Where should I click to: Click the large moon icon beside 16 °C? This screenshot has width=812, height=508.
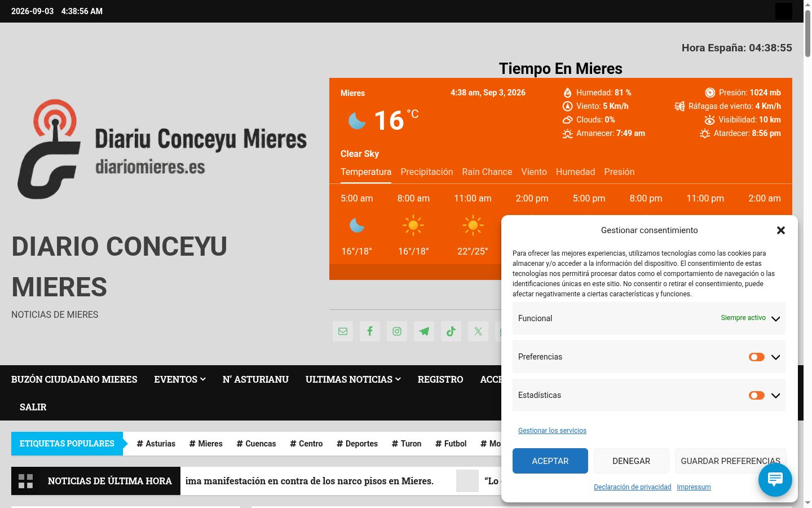(x=357, y=120)
